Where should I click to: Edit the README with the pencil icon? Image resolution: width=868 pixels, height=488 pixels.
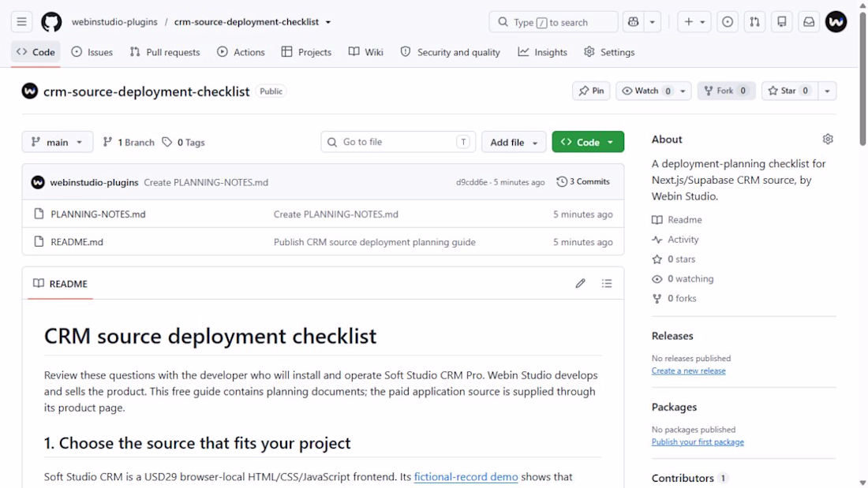[x=580, y=284]
